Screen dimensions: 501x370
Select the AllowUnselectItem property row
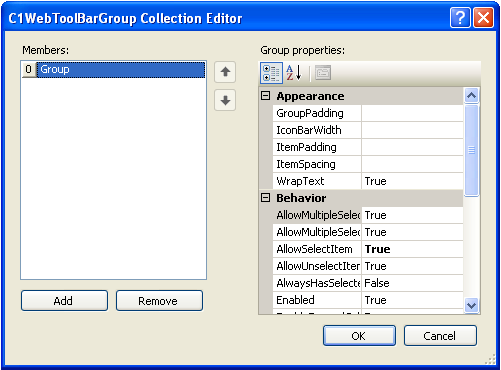tap(317, 266)
